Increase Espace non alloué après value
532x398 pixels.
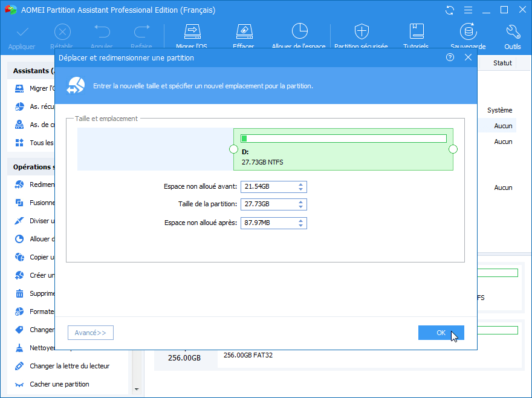tap(300, 221)
